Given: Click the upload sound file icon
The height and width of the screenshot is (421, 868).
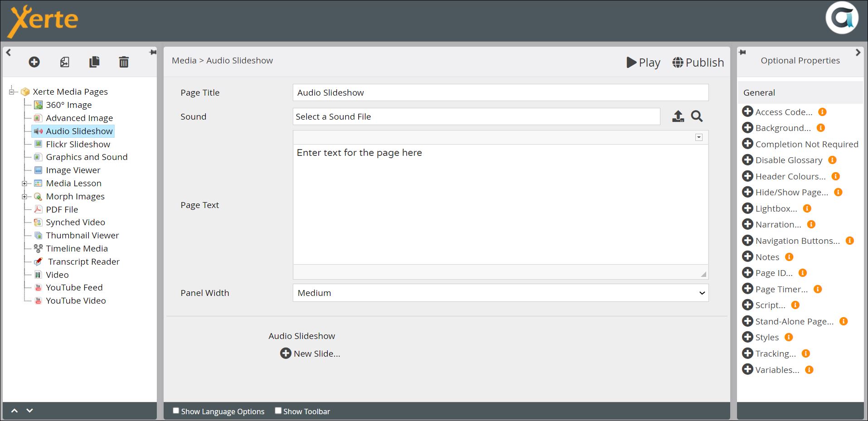Looking at the screenshot, I should 678,116.
